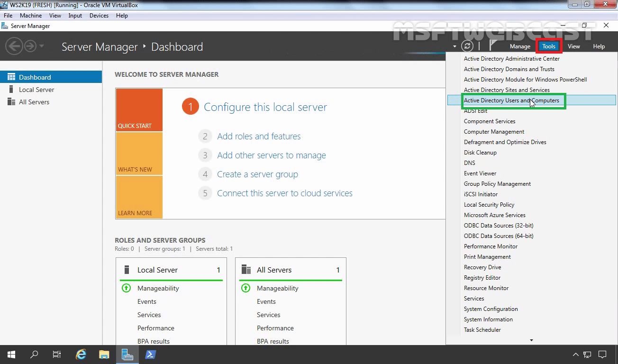The width and height of the screenshot is (618, 364).
Task: Open PowerShell from the taskbar
Action: tap(150, 354)
